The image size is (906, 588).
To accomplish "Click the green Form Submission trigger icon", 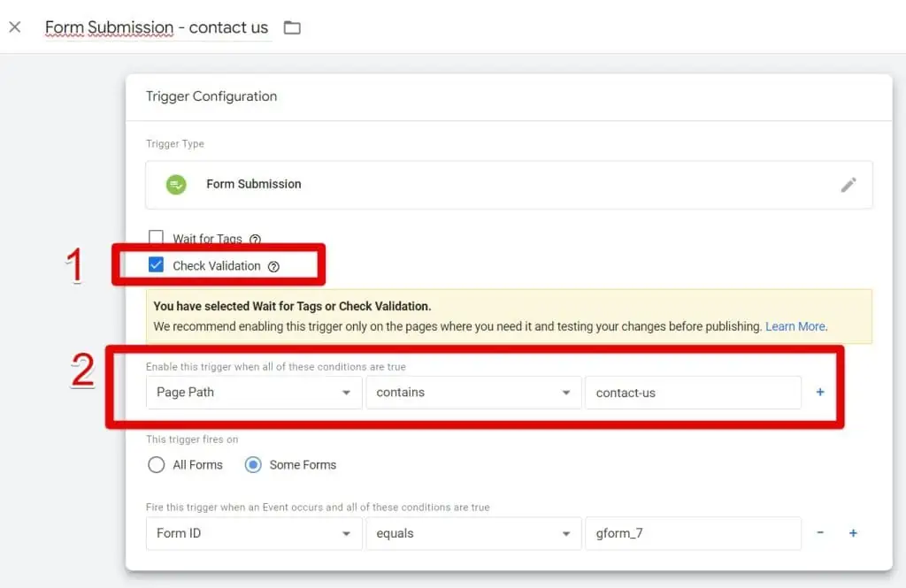I will point(176,184).
